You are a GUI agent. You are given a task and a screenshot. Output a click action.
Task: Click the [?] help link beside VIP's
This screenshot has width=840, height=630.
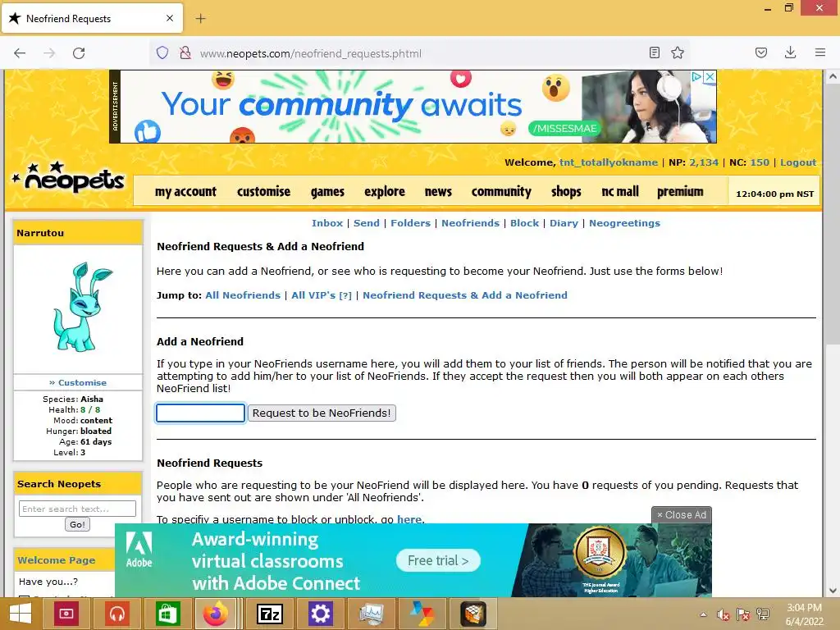(345, 295)
